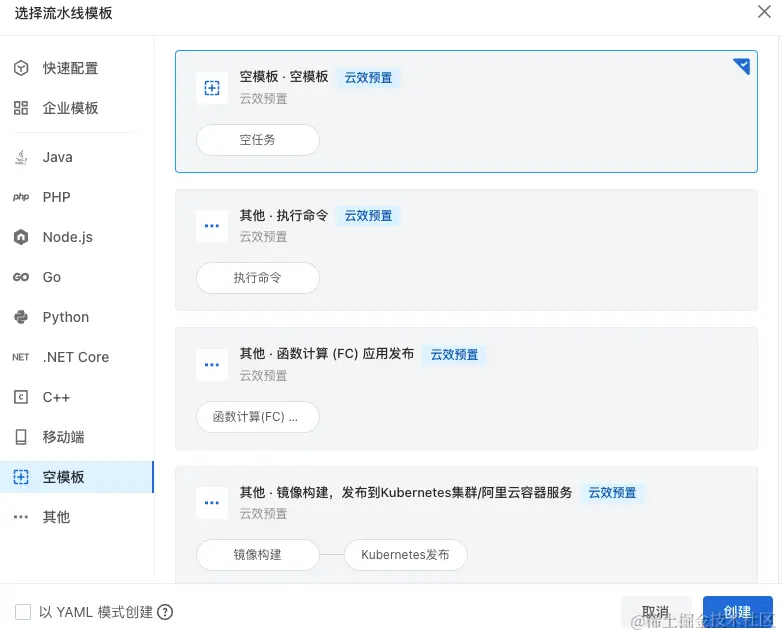Open the 移动端 category
The height and width of the screenshot is (636, 782).
pyautogui.click(x=77, y=437)
